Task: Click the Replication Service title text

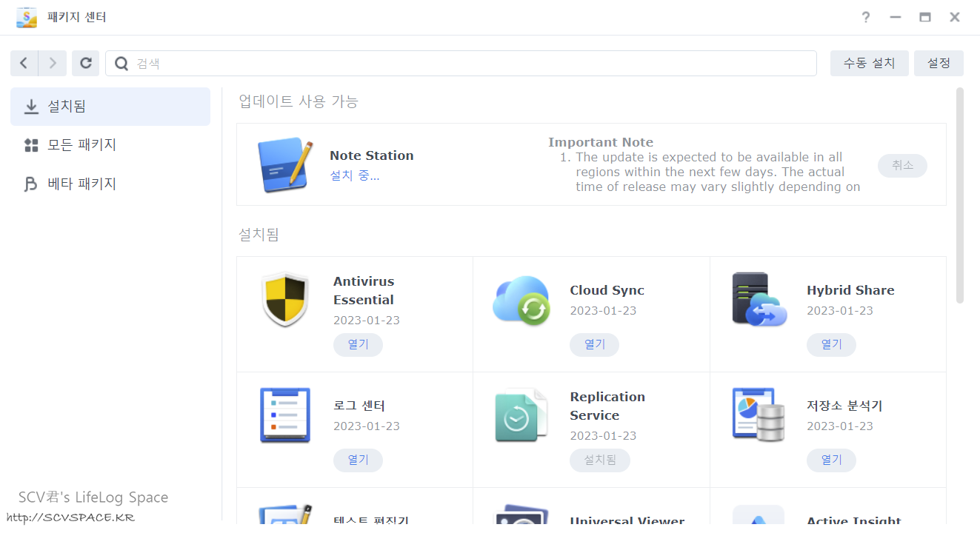Action: 607,406
